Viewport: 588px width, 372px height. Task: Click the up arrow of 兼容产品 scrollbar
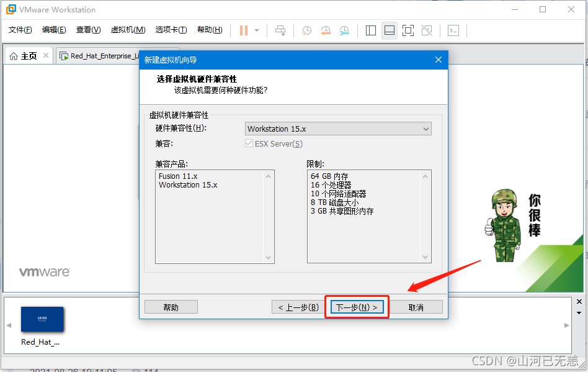[x=268, y=176]
